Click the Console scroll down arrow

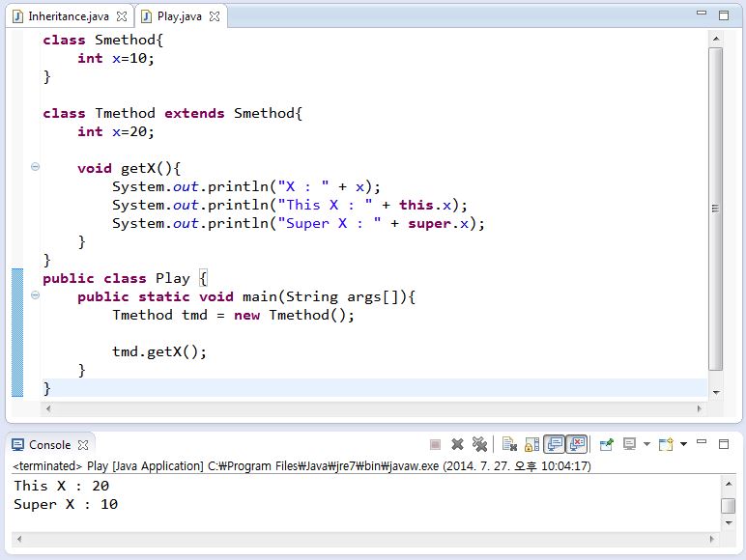click(729, 523)
